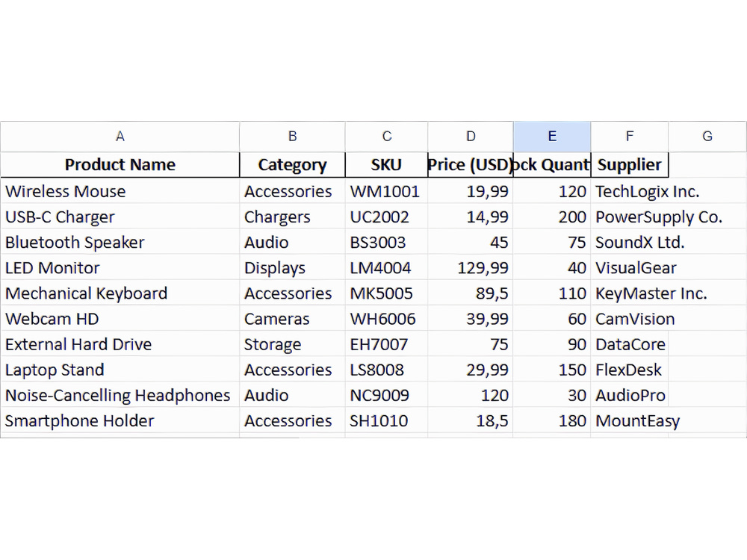Click the Displays category cell
747x560 pixels.
click(293, 268)
